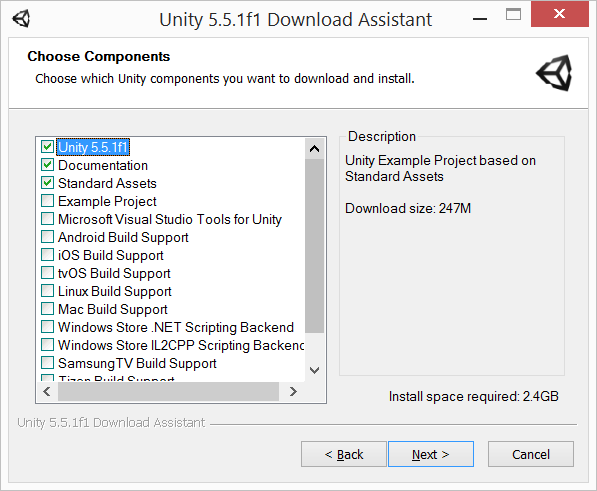Uncheck Standard Assets component
The height and width of the screenshot is (491, 597).
pos(47,183)
